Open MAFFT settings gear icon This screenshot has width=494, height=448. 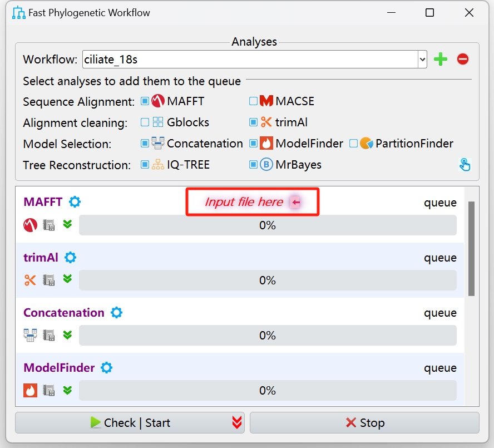tap(75, 202)
